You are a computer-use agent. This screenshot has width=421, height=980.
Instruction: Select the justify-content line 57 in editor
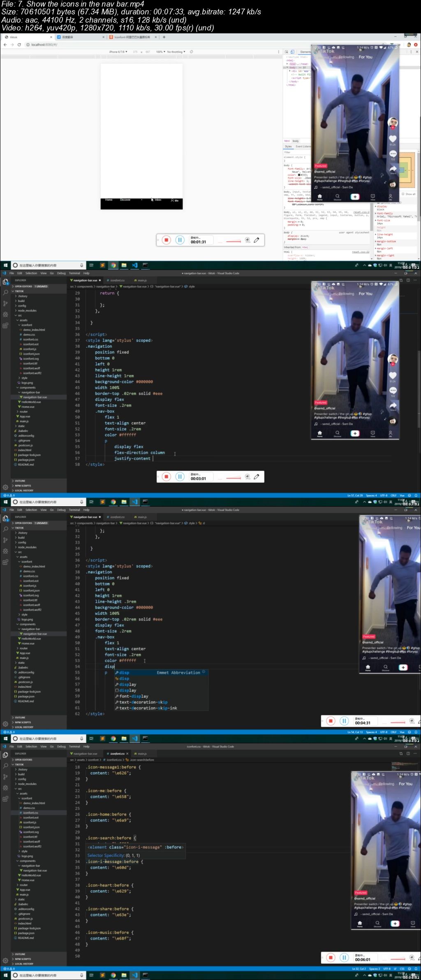tap(132, 459)
